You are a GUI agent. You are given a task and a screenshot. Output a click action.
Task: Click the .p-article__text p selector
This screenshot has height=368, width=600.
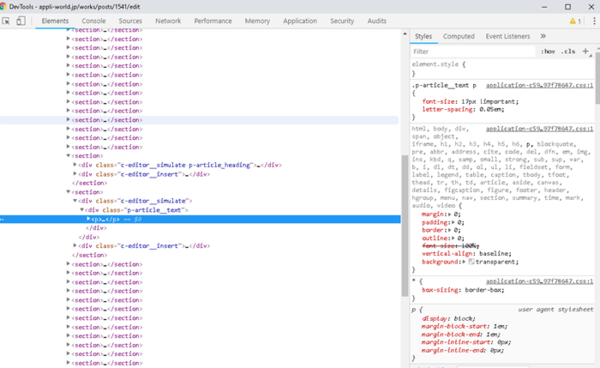(444, 85)
